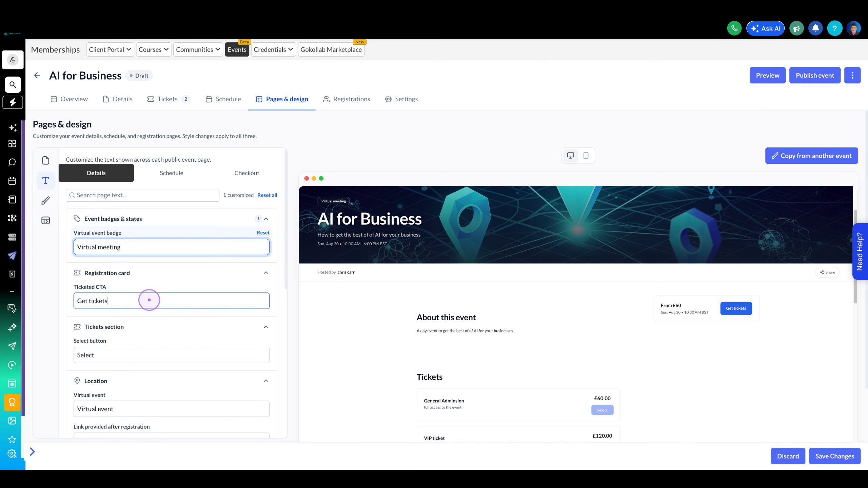The width and height of the screenshot is (868, 488).
Task: Select the text T icon in design panel
Action: coord(46,180)
